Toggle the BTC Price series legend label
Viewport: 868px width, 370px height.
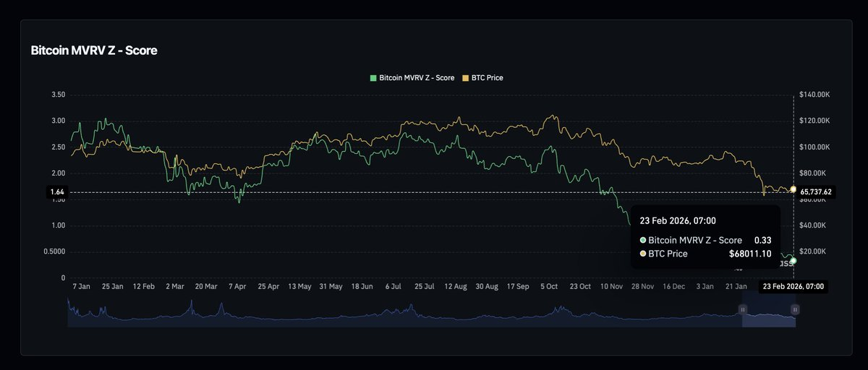[487, 77]
